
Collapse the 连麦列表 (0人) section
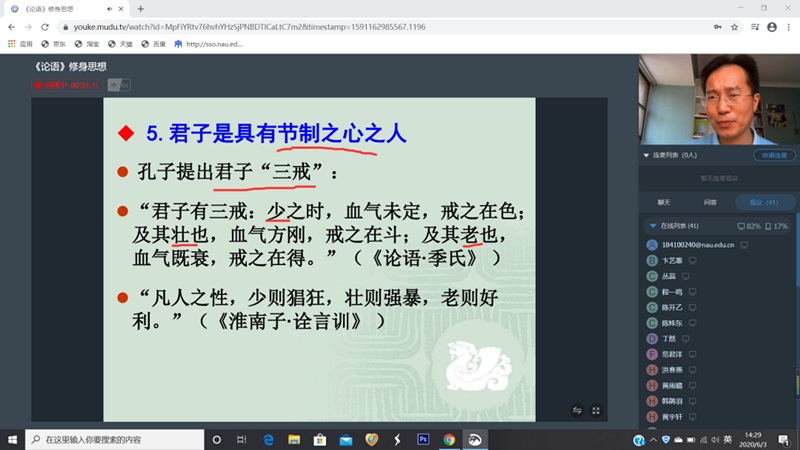[645, 156]
